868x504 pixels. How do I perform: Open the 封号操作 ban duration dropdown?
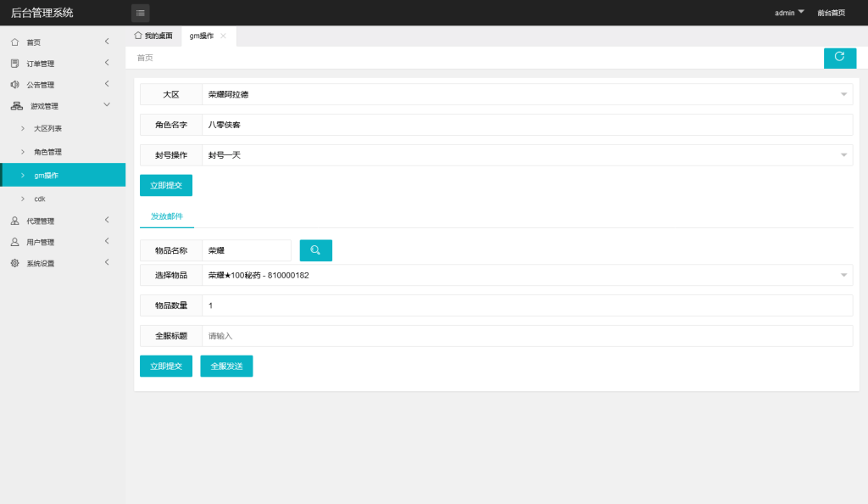[x=843, y=154]
